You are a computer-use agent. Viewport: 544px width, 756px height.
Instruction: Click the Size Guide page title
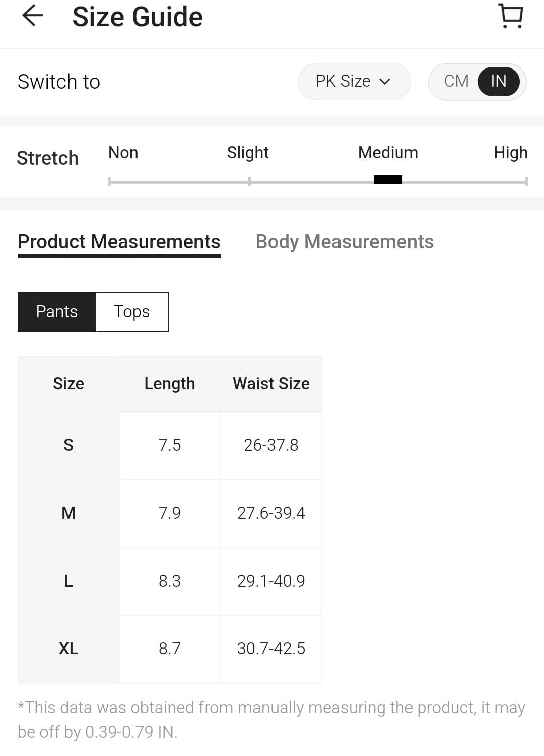point(138,17)
